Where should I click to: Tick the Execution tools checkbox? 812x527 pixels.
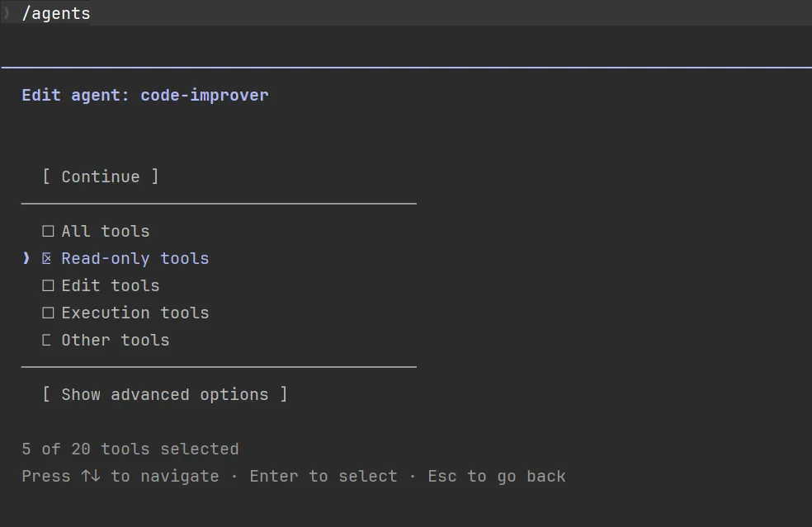[x=48, y=313]
